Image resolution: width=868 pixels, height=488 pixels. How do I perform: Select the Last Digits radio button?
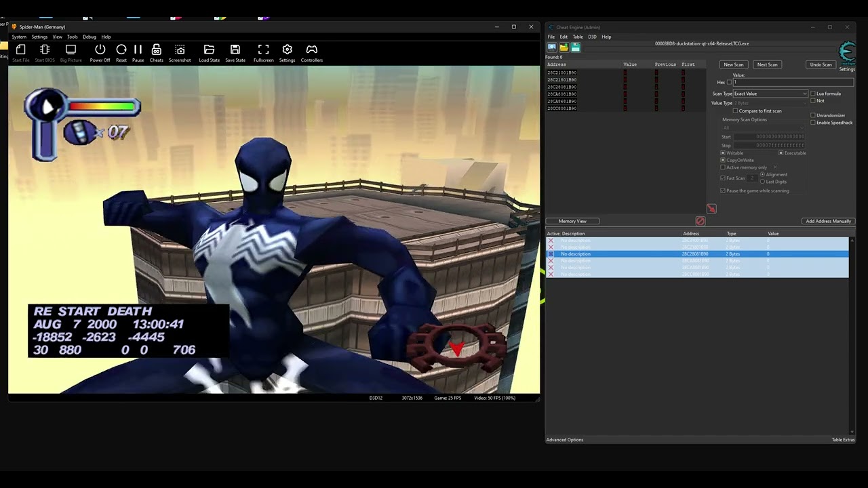762,182
